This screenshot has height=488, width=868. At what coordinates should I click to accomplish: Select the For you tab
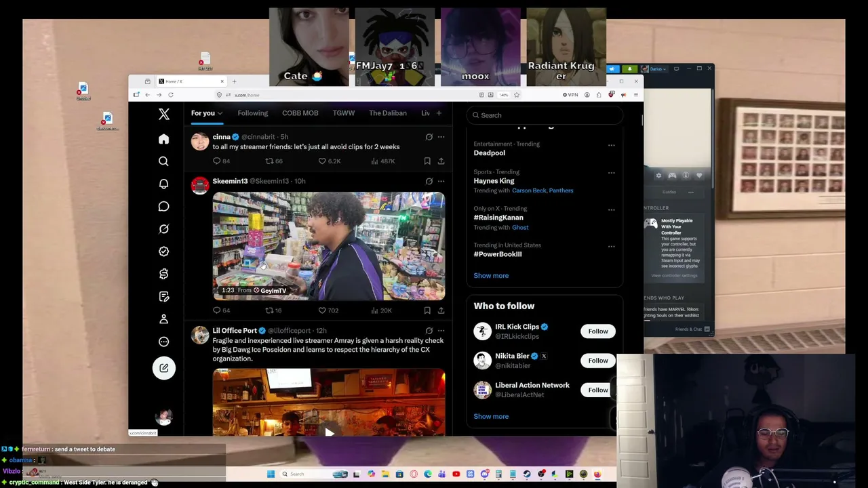pyautogui.click(x=203, y=113)
